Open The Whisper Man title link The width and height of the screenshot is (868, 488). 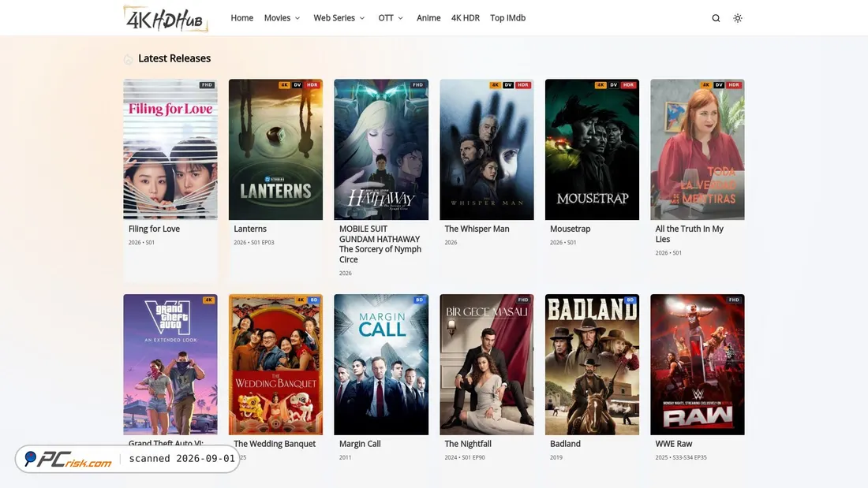point(477,229)
